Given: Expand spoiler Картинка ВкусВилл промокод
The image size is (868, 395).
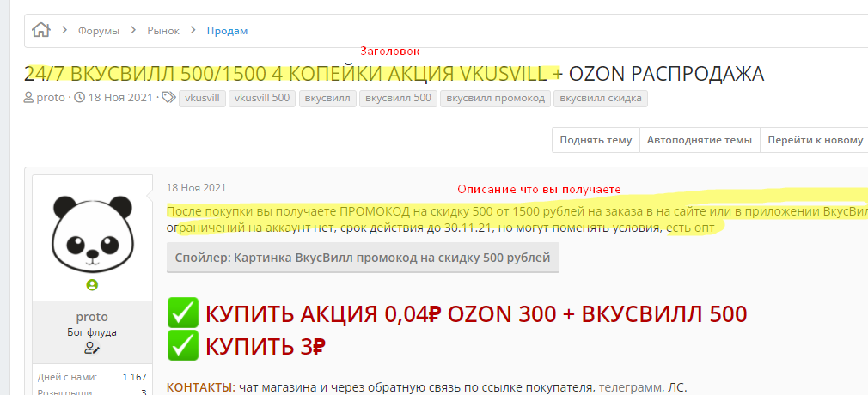Looking at the screenshot, I should pyautogui.click(x=363, y=258).
